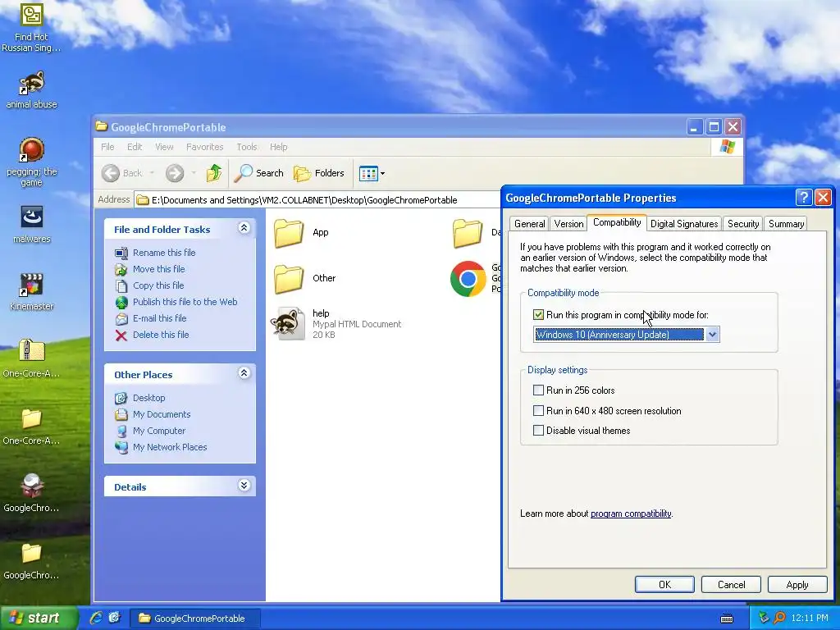Open the 'Find Hot Russian Sing...' desktop icon
Viewport: 840px width, 630px height.
click(32, 27)
